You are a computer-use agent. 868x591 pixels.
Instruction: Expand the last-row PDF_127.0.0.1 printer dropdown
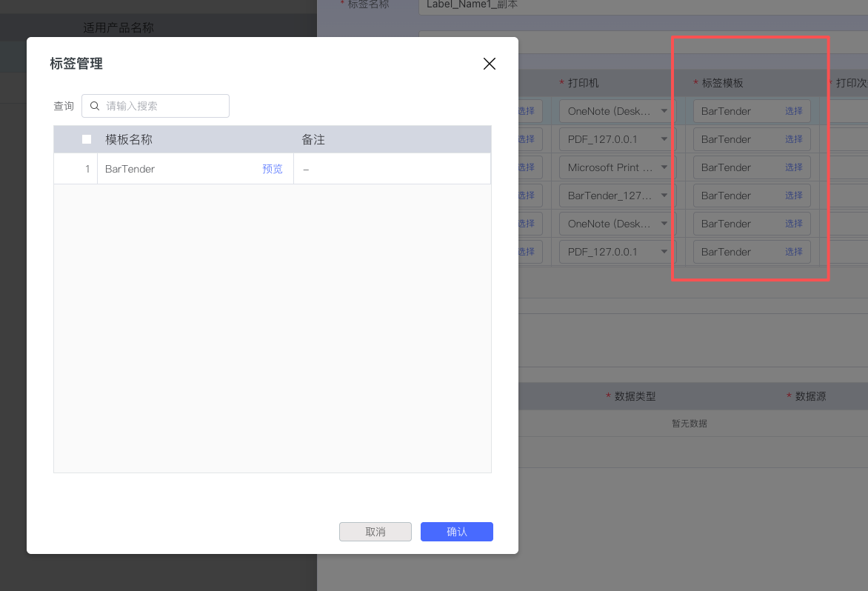[664, 252]
